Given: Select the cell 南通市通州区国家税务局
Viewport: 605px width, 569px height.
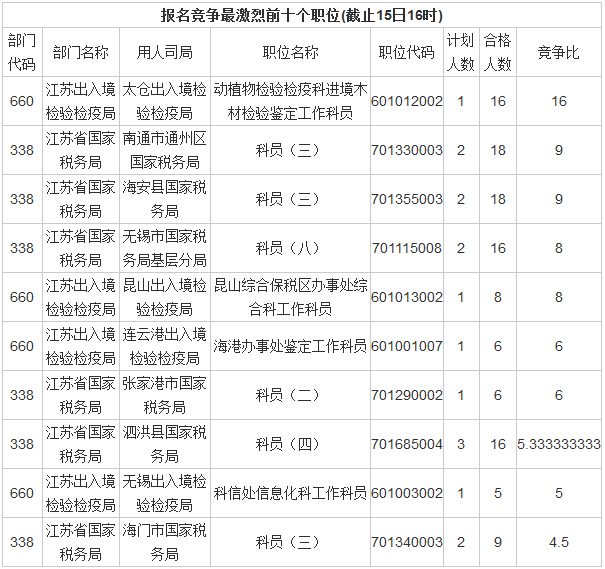Looking at the screenshot, I should coord(165,150).
